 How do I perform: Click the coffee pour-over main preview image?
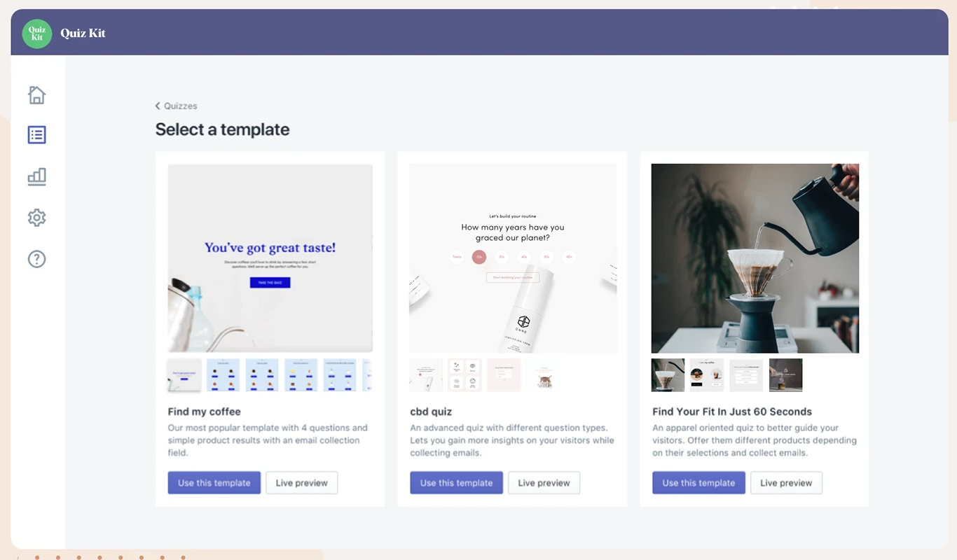point(755,258)
